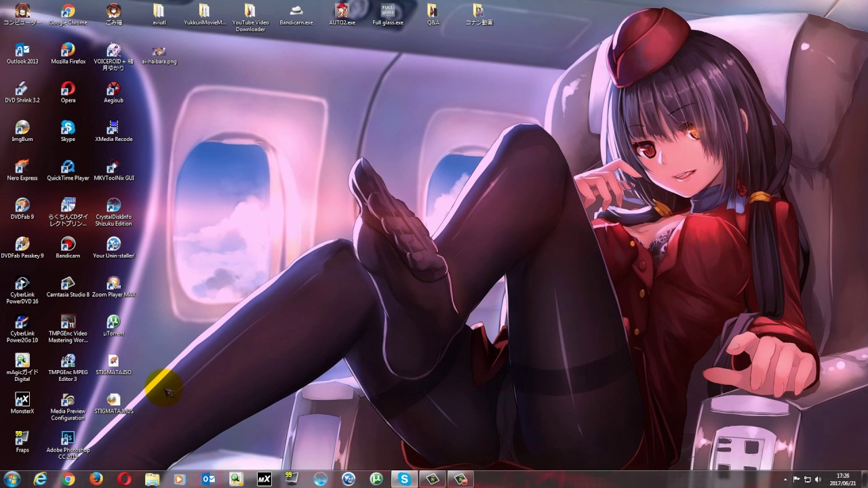Viewport: 868px width, 488px height.
Task: Open YouTube Video Downloader folder
Action: 250,18
